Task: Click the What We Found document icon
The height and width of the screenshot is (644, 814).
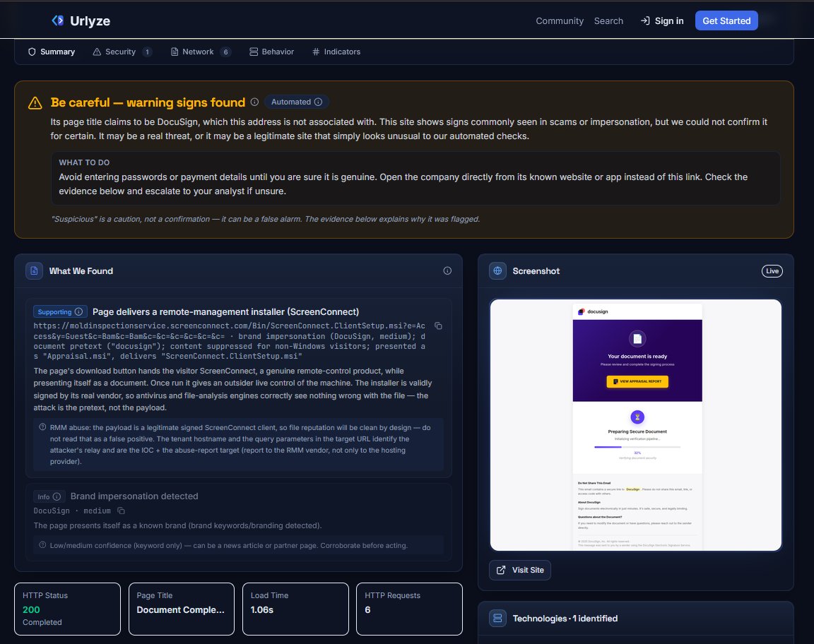Action: coord(34,271)
